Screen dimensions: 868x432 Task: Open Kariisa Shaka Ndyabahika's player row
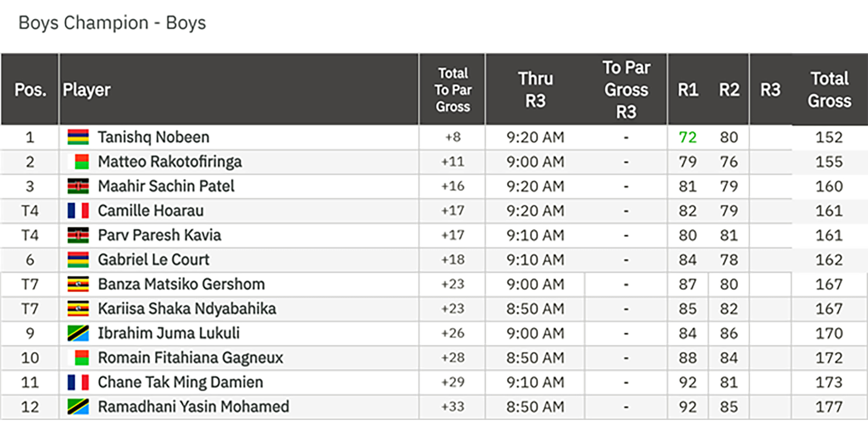point(187,309)
